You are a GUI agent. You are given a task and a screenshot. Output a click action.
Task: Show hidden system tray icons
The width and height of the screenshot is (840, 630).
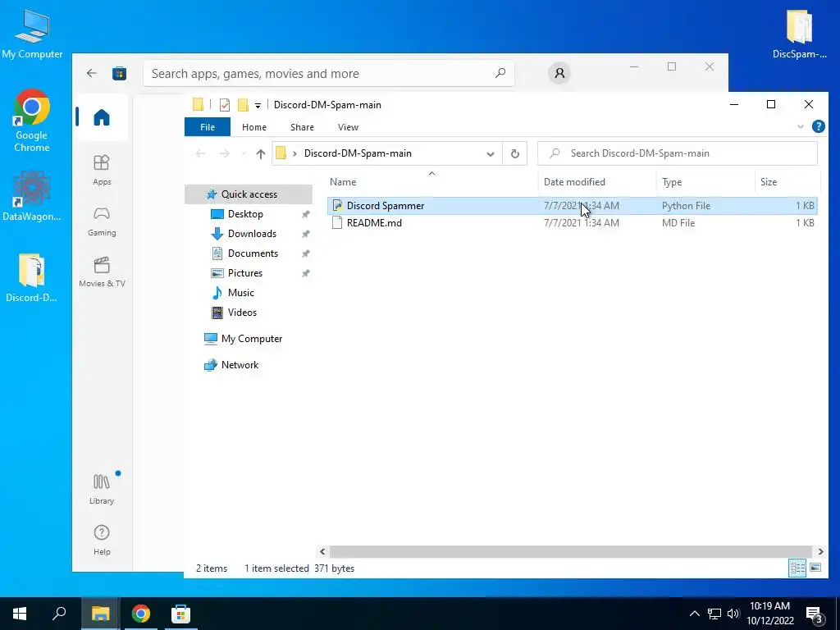694,614
